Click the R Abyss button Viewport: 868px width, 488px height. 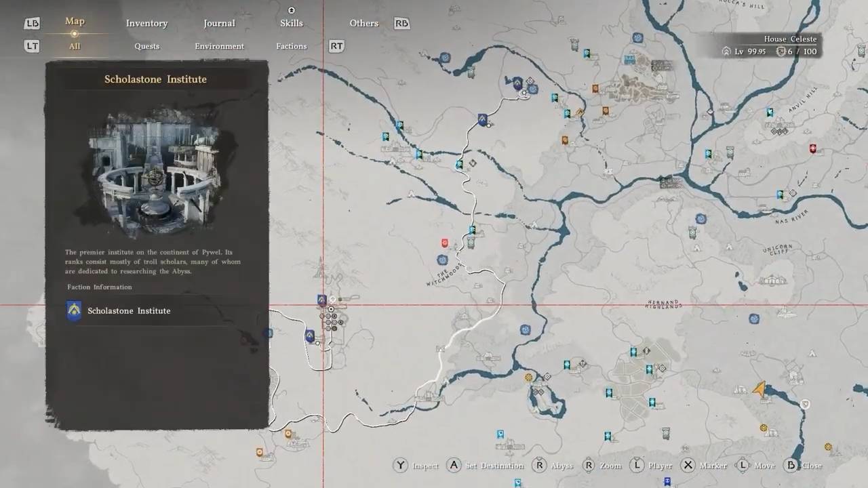point(553,466)
